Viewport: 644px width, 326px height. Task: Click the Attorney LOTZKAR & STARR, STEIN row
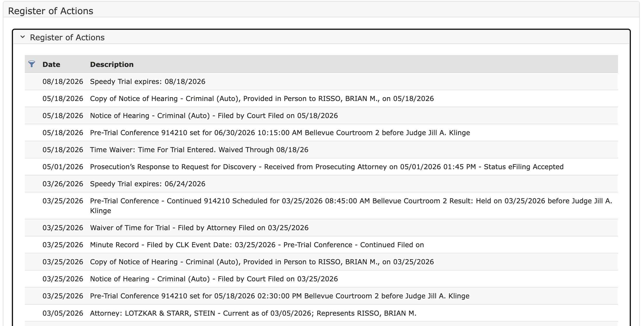tap(321, 313)
